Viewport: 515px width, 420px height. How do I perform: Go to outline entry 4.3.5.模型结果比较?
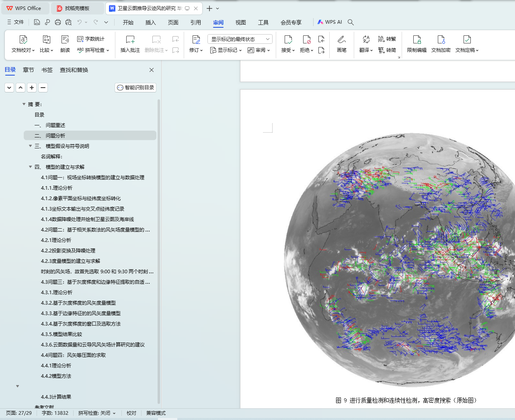point(62,334)
